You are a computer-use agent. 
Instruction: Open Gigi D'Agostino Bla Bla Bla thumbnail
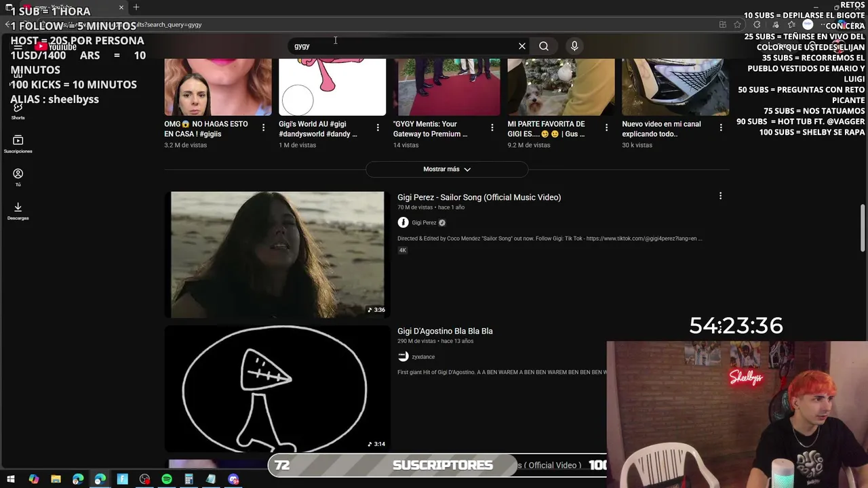(277, 388)
